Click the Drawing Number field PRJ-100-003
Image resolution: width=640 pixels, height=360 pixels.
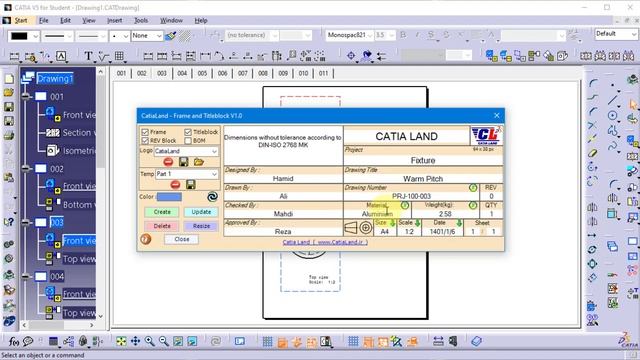pyautogui.click(x=411, y=196)
